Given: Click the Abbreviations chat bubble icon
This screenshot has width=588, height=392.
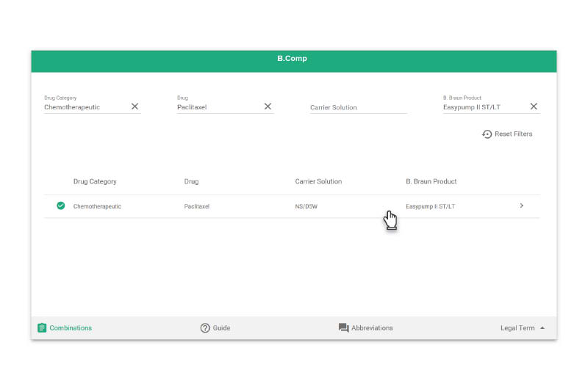Looking at the screenshot, I should tap(343, 328).
